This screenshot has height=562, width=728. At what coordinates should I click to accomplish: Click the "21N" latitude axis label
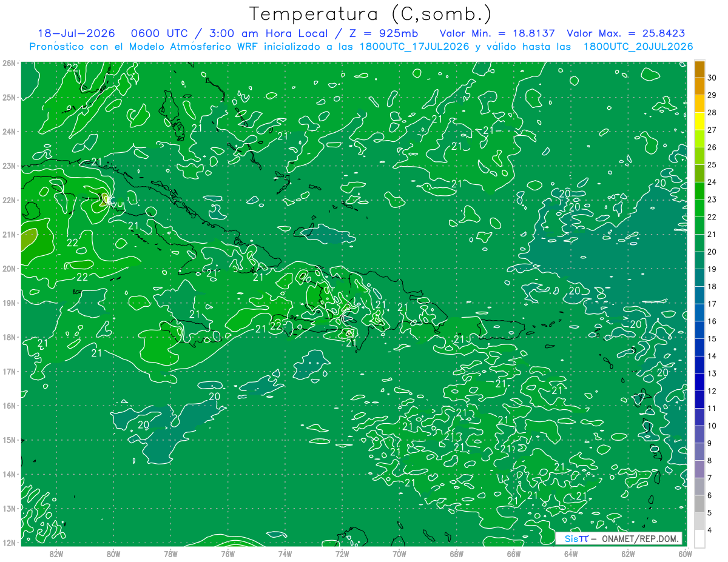[x=9, y=234]
